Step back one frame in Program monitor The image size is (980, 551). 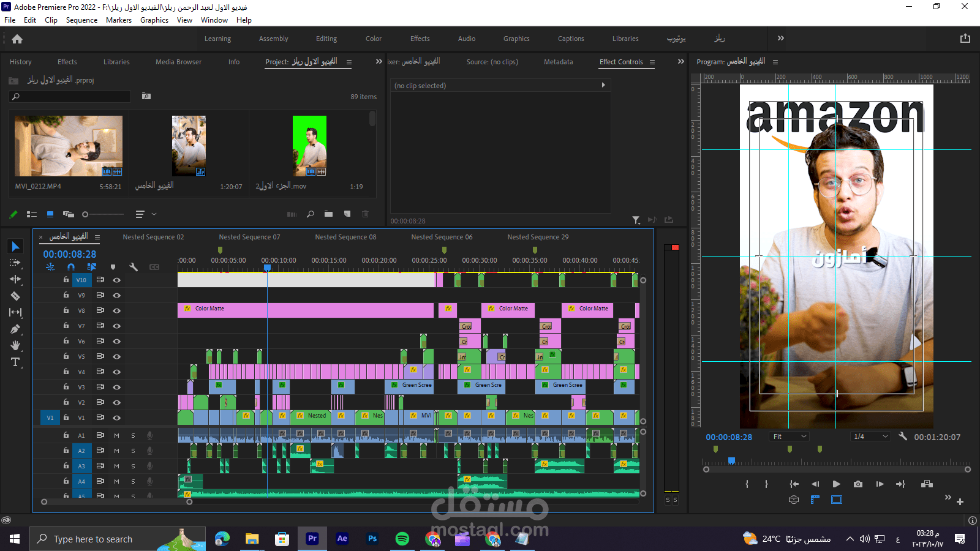pos(815,484)
